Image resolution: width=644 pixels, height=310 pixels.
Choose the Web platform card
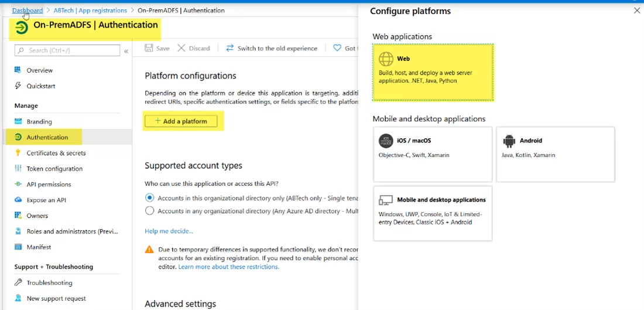coord(433,72)
